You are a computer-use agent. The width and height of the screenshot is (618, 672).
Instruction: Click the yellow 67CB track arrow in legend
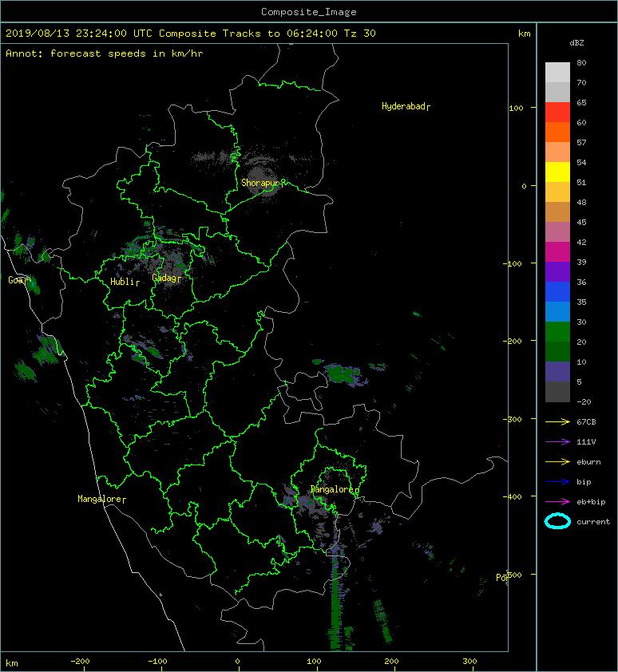[557, 422]
